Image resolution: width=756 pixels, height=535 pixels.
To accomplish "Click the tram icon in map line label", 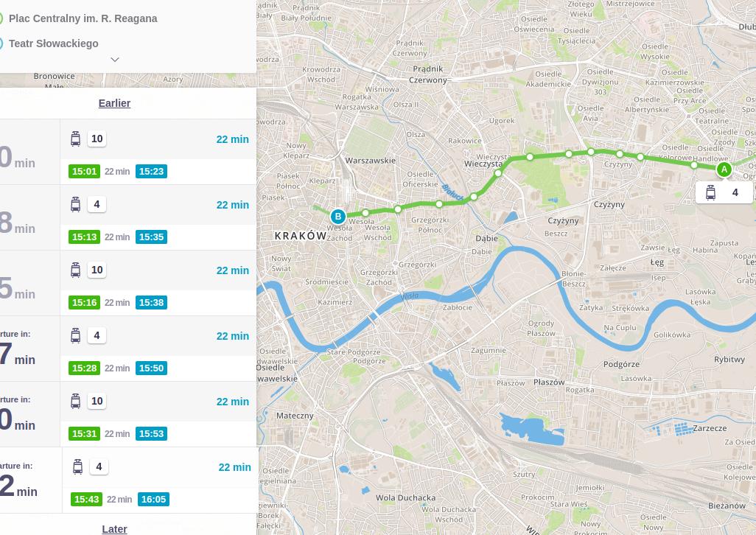I will [710, 192].
